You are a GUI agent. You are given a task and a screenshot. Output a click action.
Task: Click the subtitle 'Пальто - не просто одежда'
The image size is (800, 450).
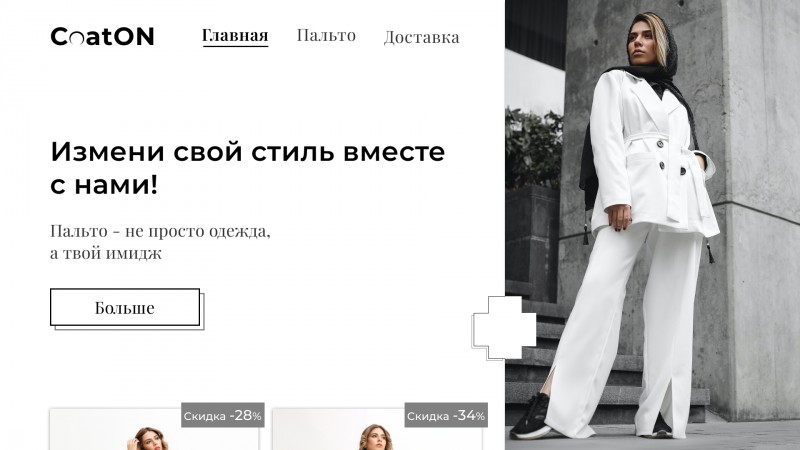pos(160,231)
